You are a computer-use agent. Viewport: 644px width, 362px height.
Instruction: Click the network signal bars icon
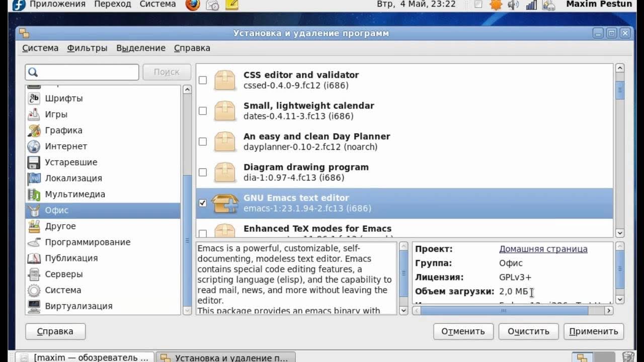pos(531,5)
